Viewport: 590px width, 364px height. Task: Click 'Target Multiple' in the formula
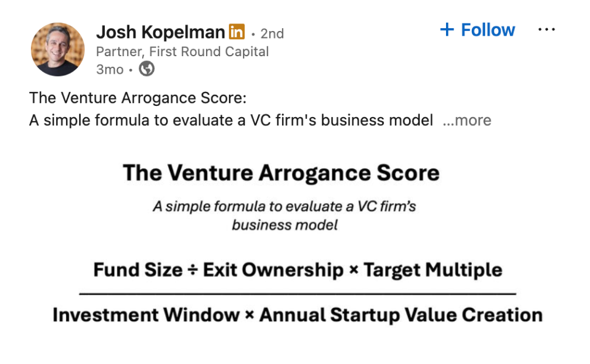[433, 270]
